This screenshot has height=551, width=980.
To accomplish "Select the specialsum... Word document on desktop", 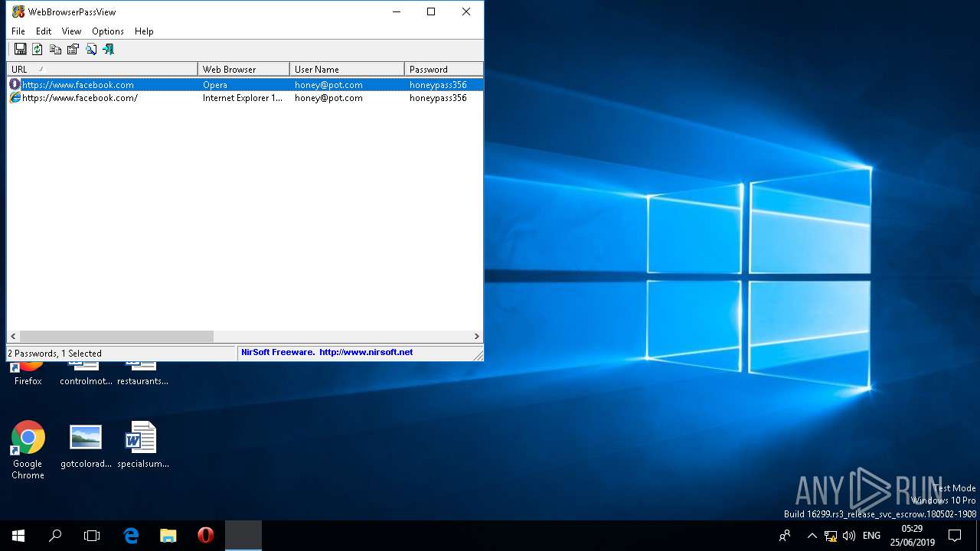I will [142, 445].
